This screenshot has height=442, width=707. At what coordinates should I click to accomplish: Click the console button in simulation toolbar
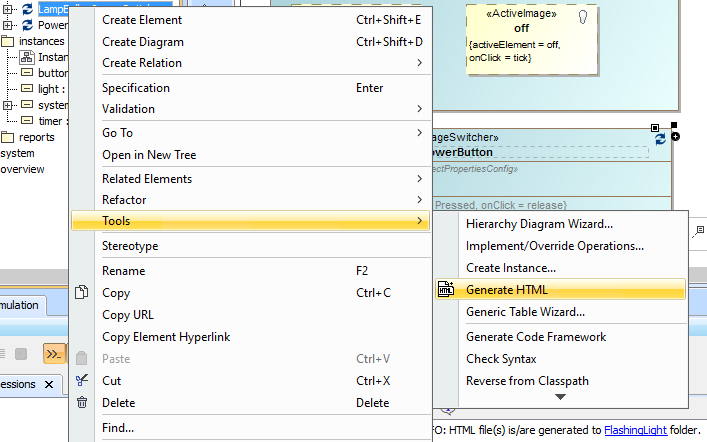(51, 353)
